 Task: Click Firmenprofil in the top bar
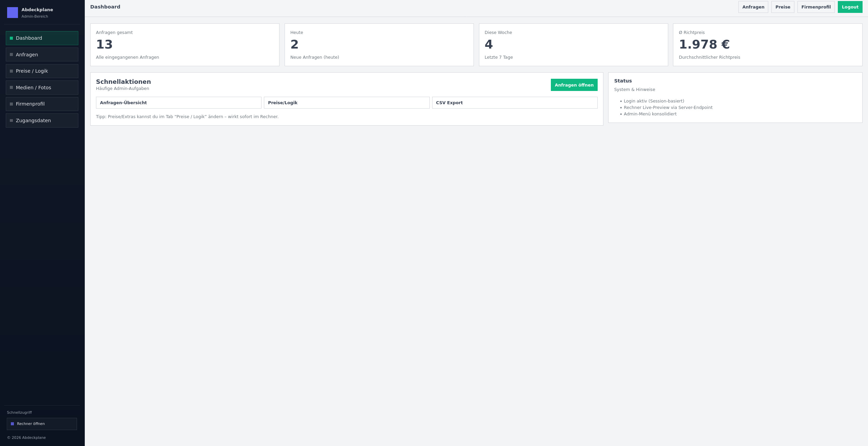click(816, 7)
